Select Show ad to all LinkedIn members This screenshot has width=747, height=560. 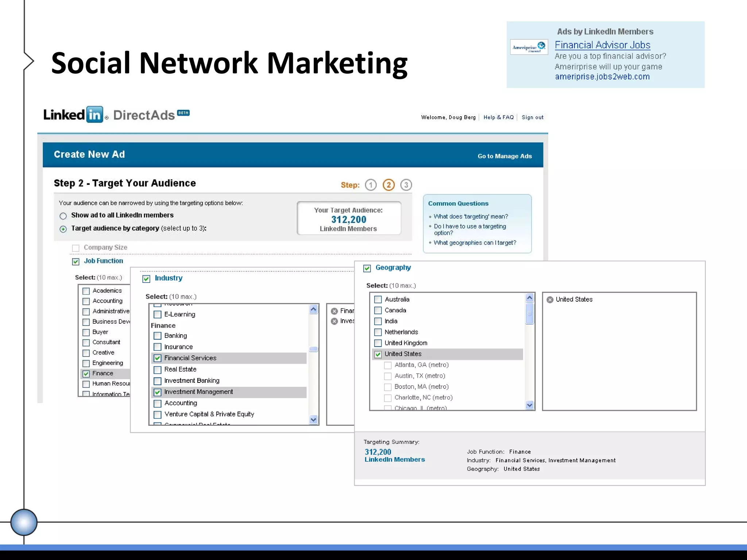[x=63, y=216]
